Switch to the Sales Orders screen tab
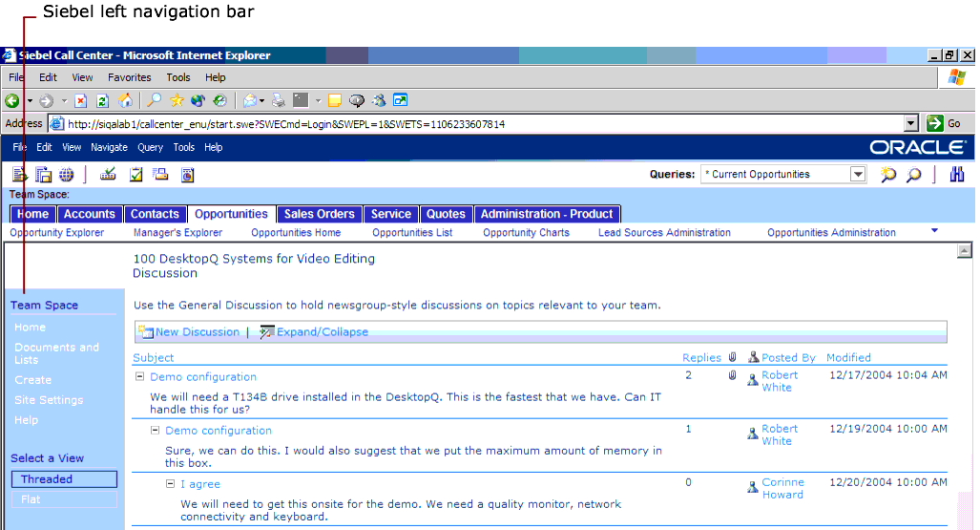Image resolution: width=980 pixels, height=530 pixels. click(x=320, y=214)
